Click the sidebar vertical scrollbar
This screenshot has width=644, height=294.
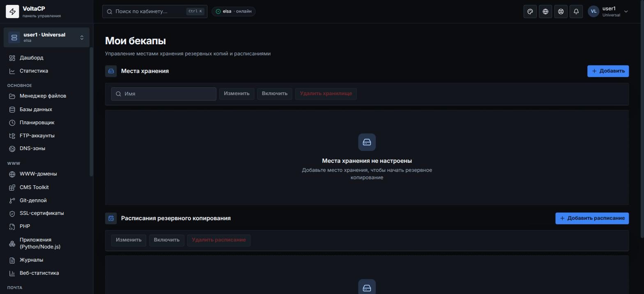(x=92, y=112)
